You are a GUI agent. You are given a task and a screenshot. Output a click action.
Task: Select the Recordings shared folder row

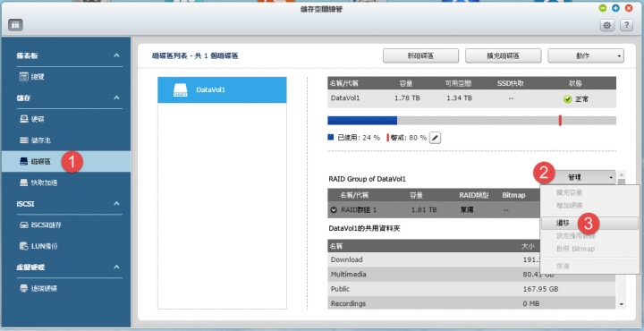pyautogui.click(x=471, y=304)
